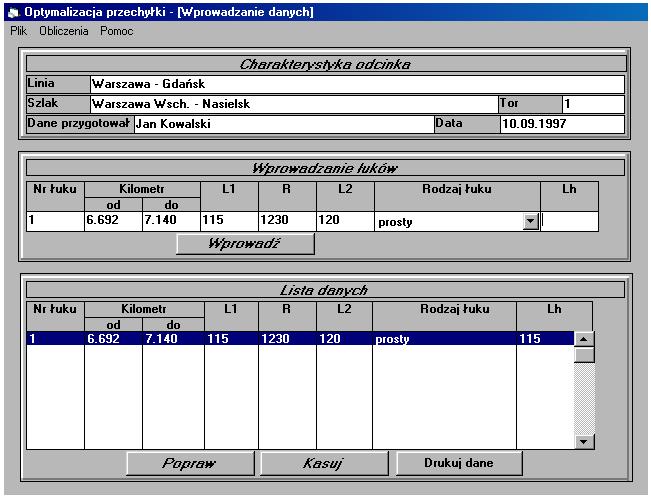Click Kilometr od entry field 6.692
Image resolution: width=651 pixels, height=498 pixels.
coord(113,221)
